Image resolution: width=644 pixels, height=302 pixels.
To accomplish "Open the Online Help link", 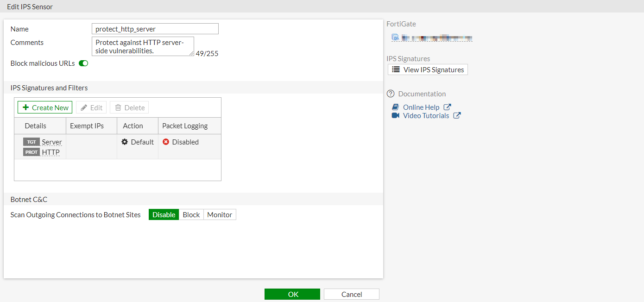I will click(x=421, y=107).
